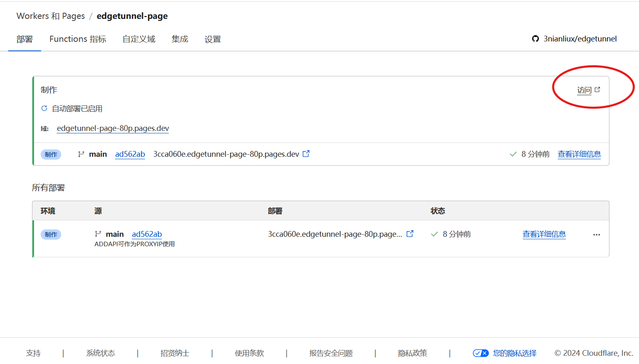Click branch icon beside main in deployments table

(98, 234)
